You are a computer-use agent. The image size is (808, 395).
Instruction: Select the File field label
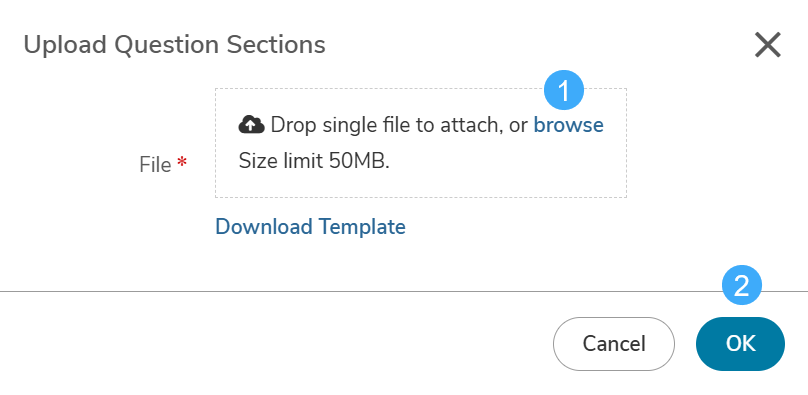[x=155, y=165]
